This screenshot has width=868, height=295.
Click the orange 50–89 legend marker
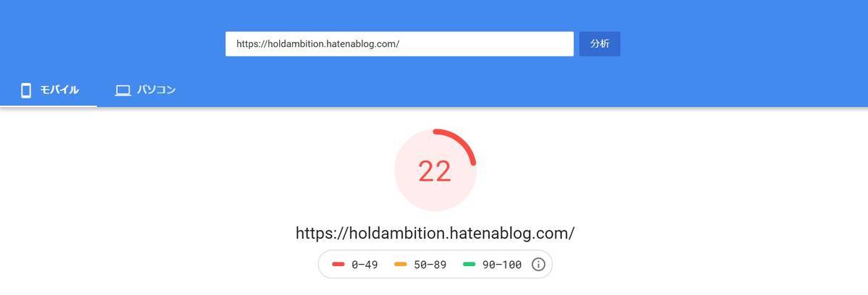point(400,265)
